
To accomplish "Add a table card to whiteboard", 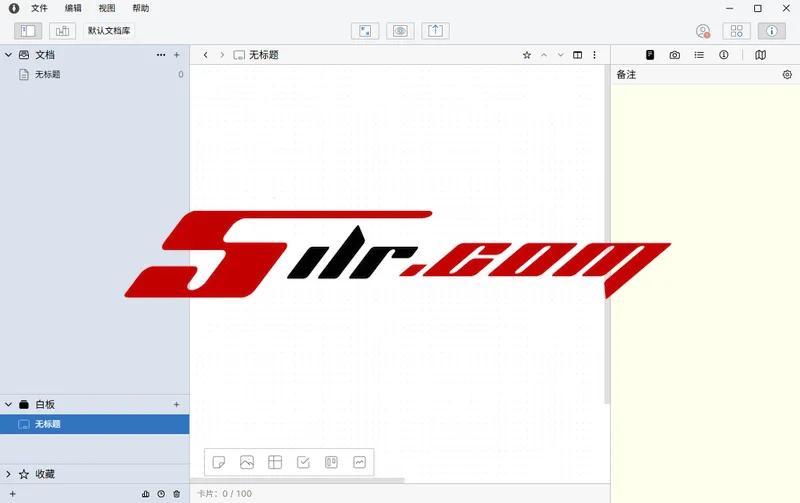I will coord(275,462).
